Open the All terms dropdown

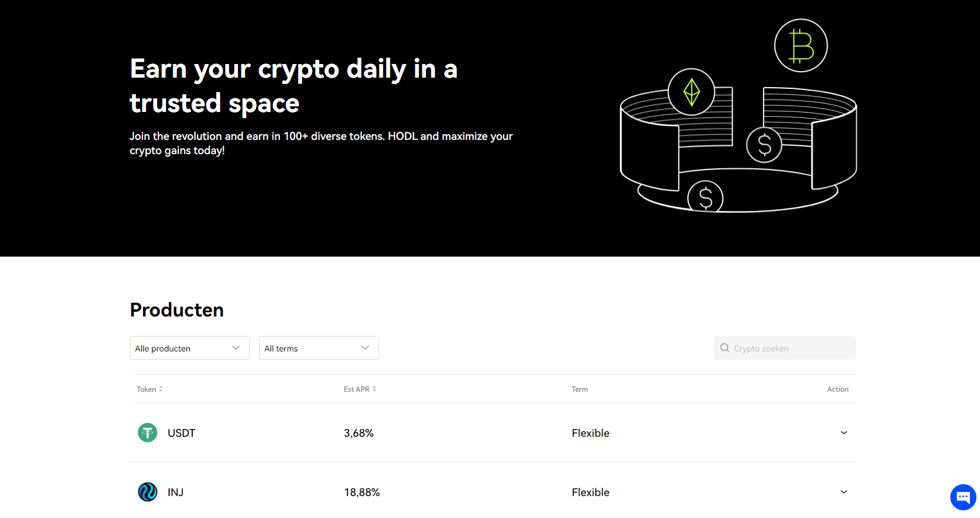pos(319,348)
